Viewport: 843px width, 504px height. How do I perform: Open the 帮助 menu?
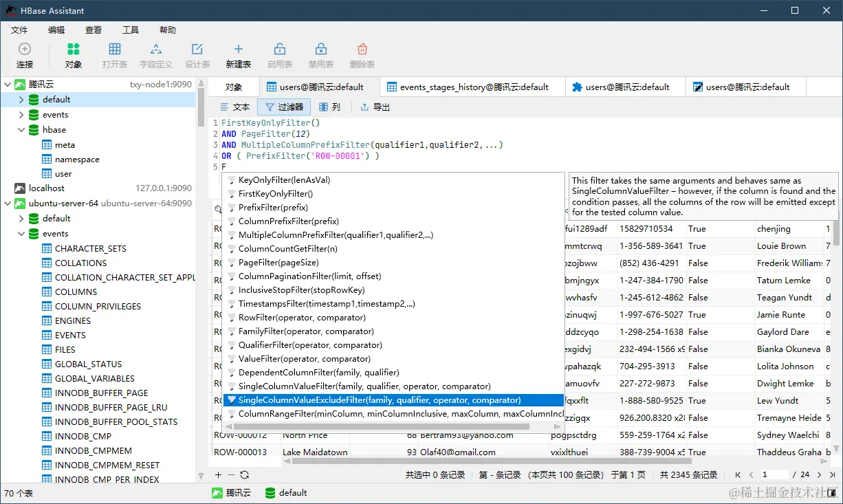[x=168, y=30]
